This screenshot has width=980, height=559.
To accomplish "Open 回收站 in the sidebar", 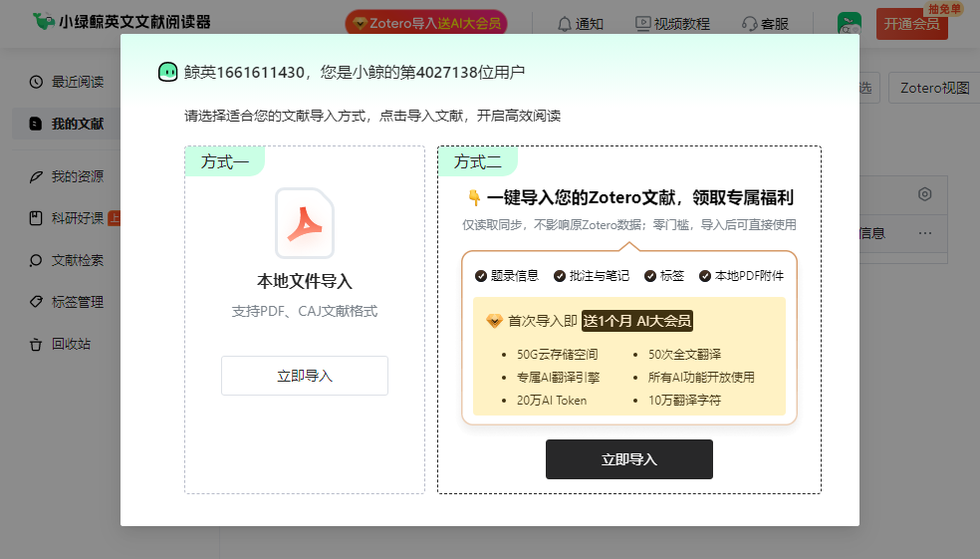I will click(60, 344).
